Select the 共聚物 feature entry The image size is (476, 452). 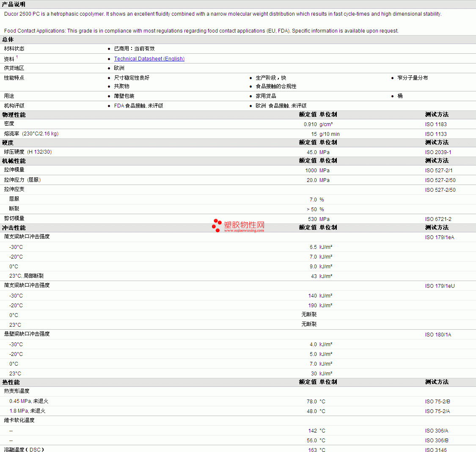[x=121, y=86]
